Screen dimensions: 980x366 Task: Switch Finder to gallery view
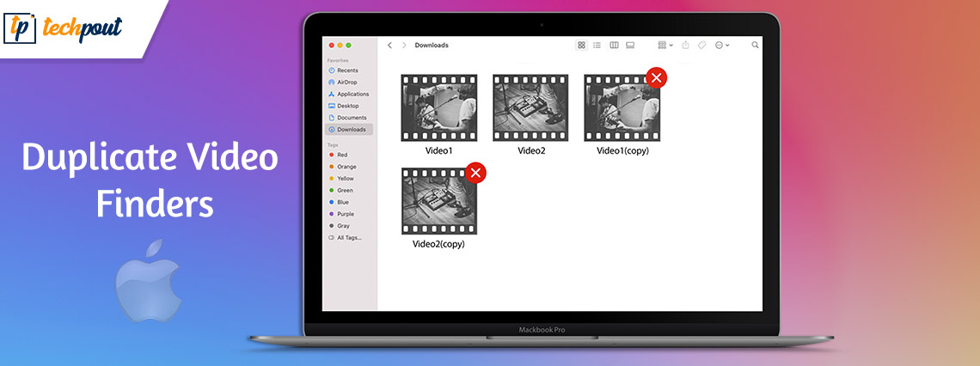tap(630, 45)
